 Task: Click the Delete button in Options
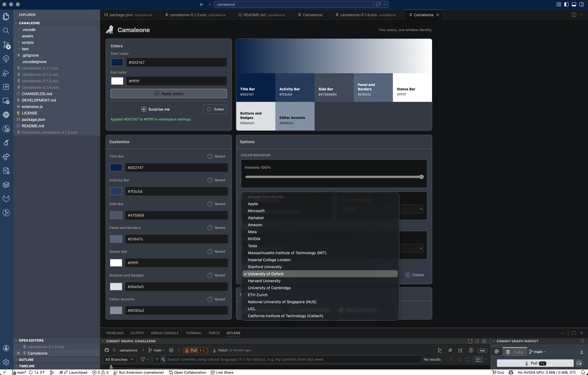pos(415,275)
